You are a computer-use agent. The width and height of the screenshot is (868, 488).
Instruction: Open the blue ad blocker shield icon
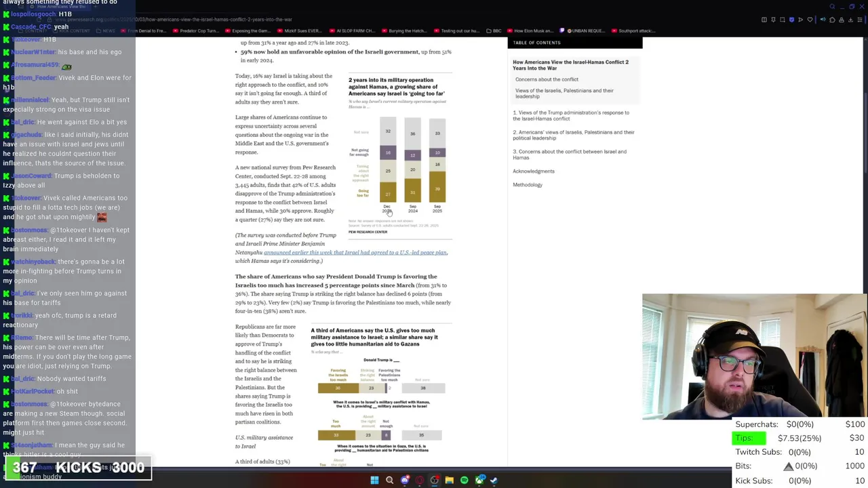791,20
